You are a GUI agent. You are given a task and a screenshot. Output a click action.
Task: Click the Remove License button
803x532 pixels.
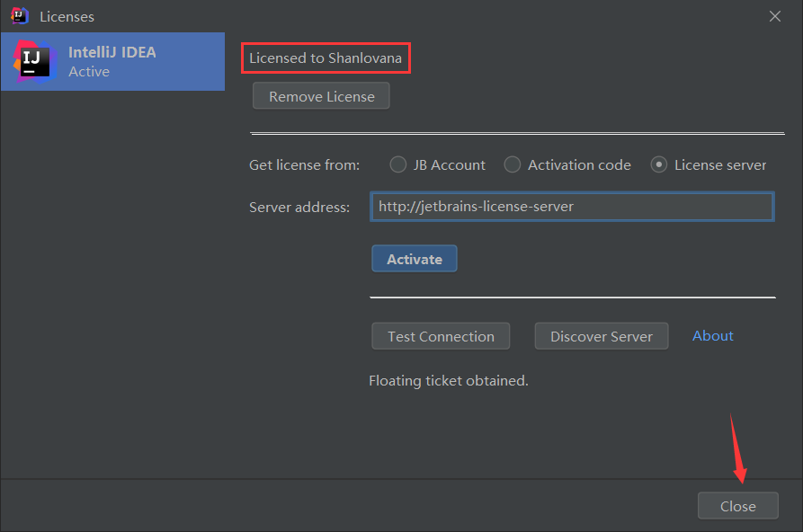pyautogui.click(x=321, y=96)
